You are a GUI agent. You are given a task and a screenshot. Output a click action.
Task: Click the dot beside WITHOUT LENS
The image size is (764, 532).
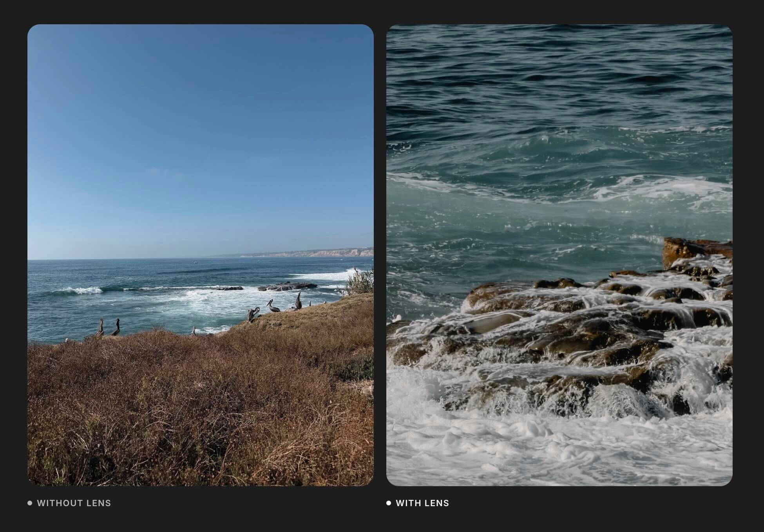point(30,503)
